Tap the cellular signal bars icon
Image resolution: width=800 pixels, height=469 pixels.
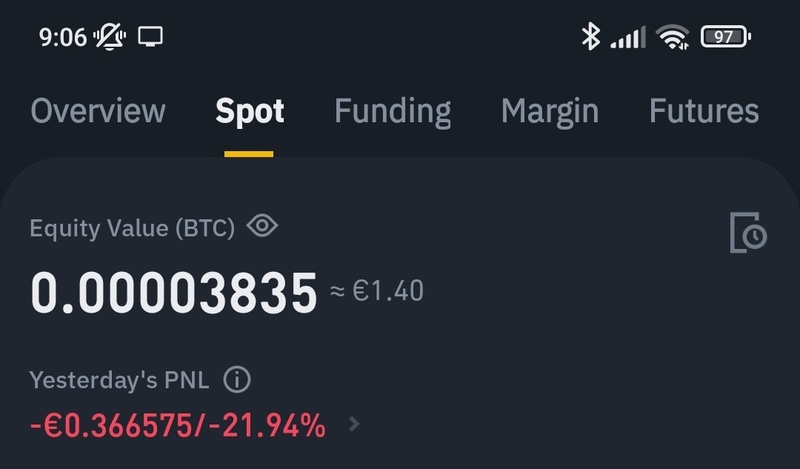(x=627, y=38)
